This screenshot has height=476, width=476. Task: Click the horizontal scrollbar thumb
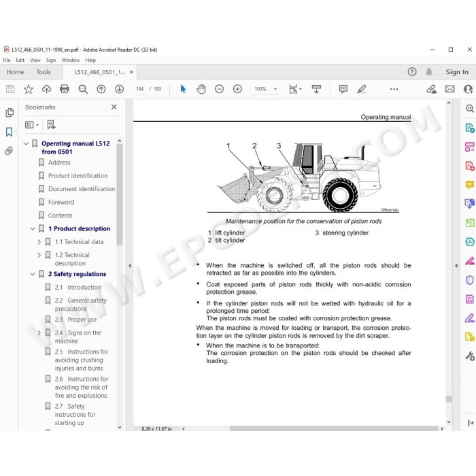[x=334, y=428]
